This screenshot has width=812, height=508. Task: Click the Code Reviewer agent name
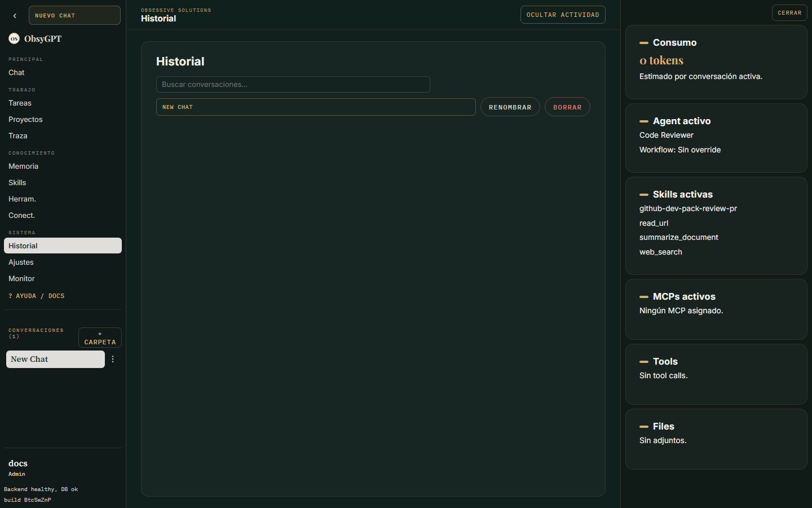pyautogui.click(x=667, y=135)
